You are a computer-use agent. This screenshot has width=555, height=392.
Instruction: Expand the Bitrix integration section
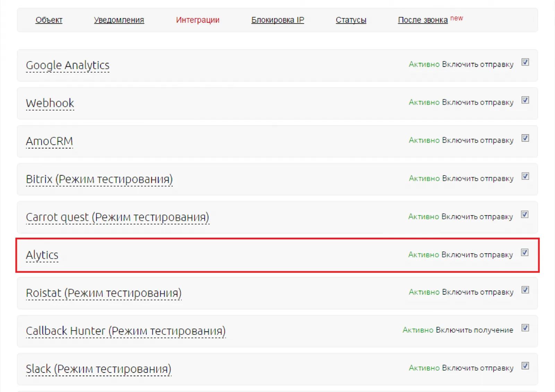(x=99, y=179)
